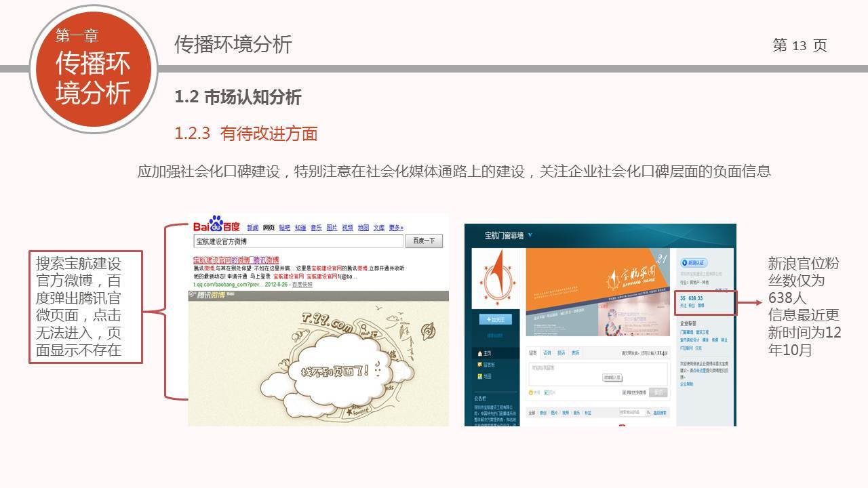The image size is (868, 488).
Task: Expand the 更多» link in Baidu navigation
Action: tap(397, 228)
